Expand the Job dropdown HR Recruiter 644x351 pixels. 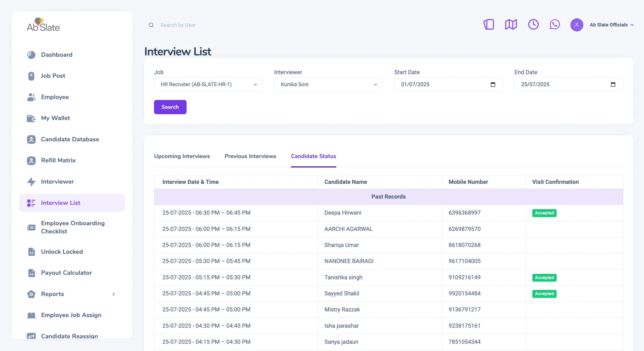[208, 84]
